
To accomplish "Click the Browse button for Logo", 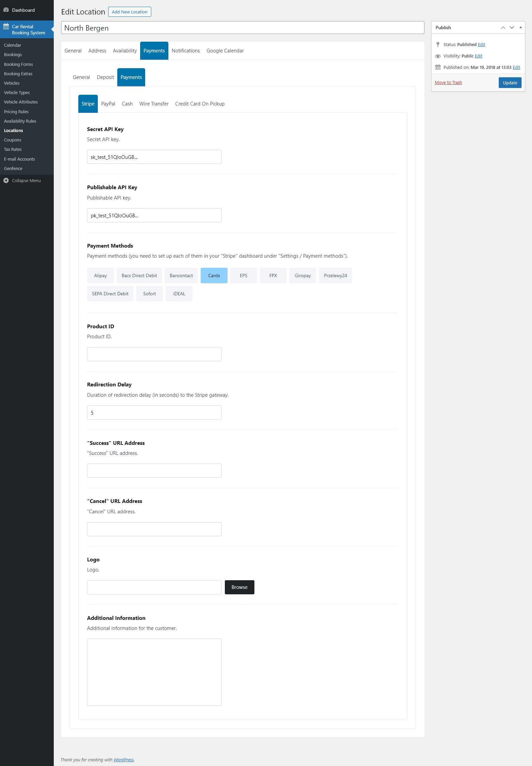I will (x=239, y=587).
